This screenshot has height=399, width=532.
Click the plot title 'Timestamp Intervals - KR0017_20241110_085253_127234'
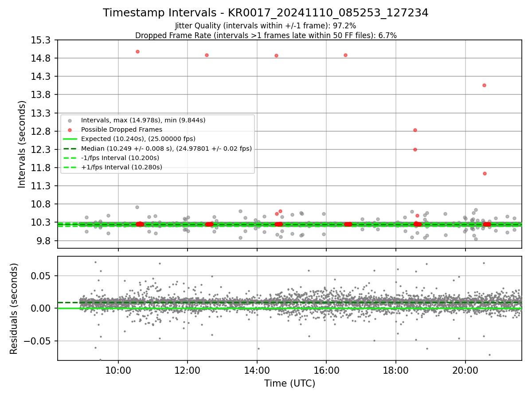click(266, 13)
